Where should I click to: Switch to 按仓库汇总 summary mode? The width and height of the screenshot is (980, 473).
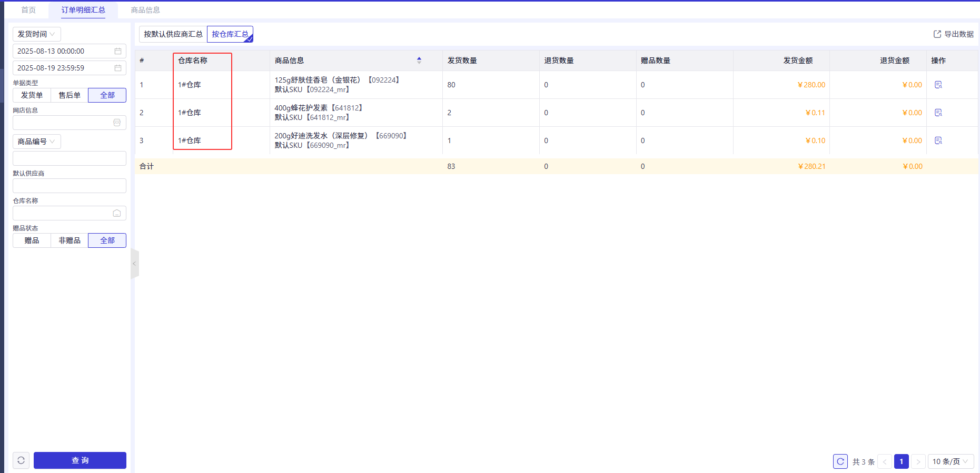click(230, 34)
